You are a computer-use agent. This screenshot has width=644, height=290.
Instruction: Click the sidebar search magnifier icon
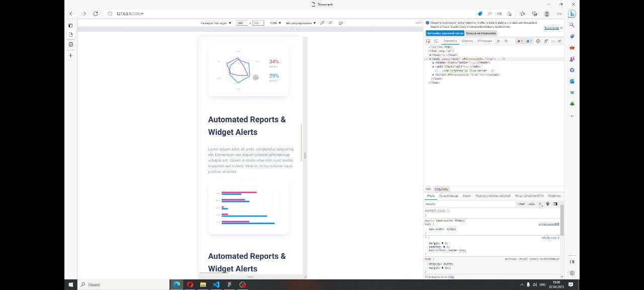tap(572, 25)
